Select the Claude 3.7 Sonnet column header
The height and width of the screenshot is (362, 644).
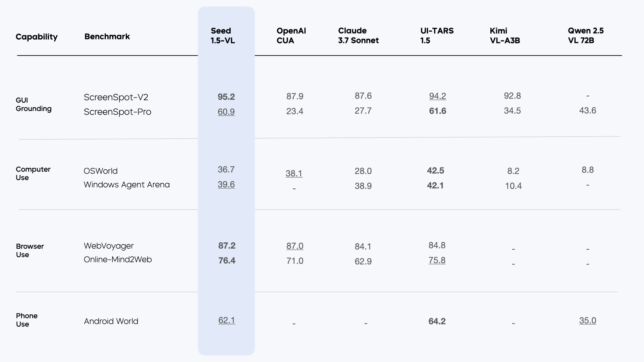pyautogui.click(x=358, y=36)
